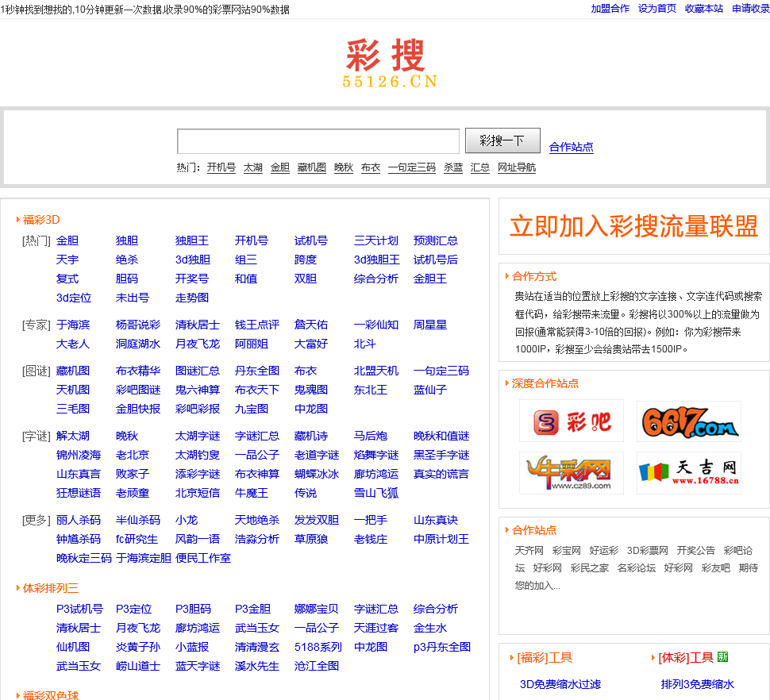Screen dimensions: 770x700
Task: Click 独胆王 in the 热门 row
Action: point(192,240)
